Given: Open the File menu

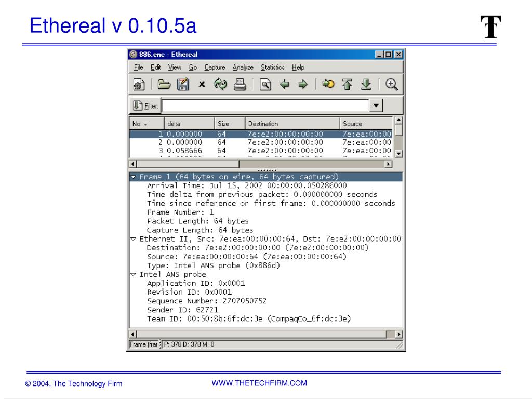Looking at the screenshot, I should pos(138,67).
